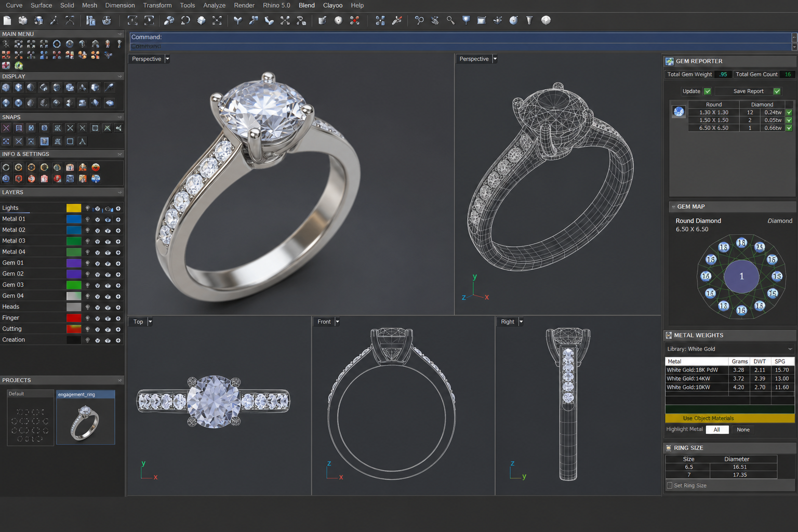798x532 pixels.
Task: Click the Ring Size panel icon
Action: point(669,448)
